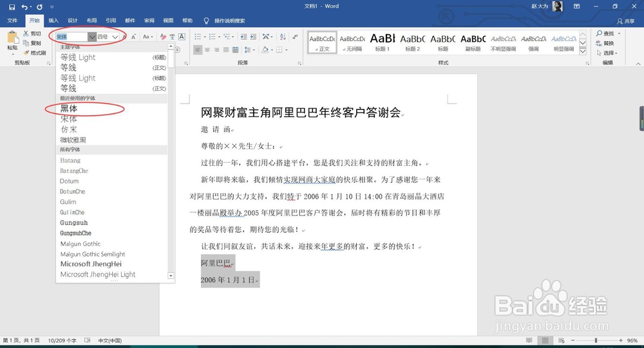Clear all formatting with the eraser A icon

click(x=163, y=37)
